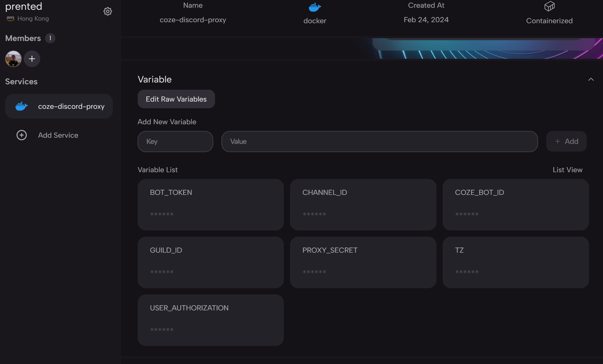The image size is (603, 364).
Task: Click the Containerized box icon
Action: click(549, 6)
